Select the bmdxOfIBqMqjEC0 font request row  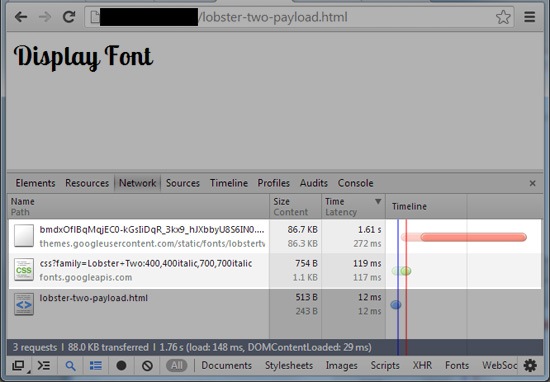point(275,236)
